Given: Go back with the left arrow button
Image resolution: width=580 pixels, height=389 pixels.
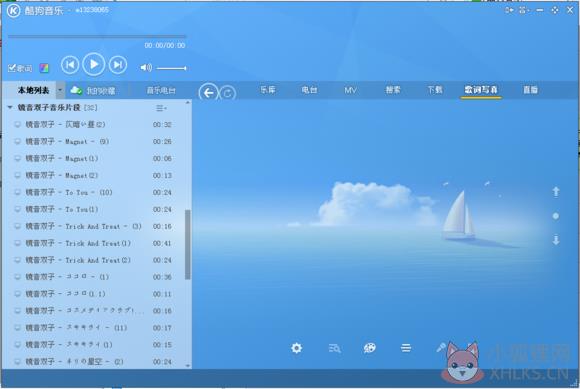Looking at the screenshot, I should click(208, 93).
